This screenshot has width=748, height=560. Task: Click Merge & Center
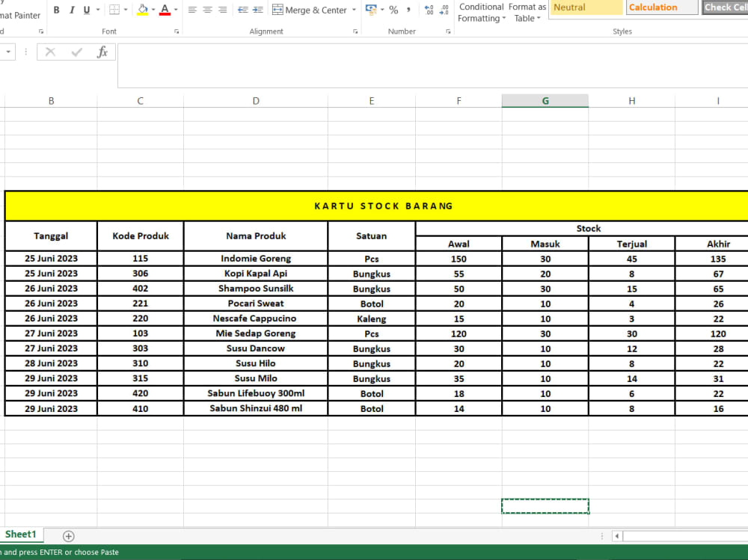coord(310,10)
